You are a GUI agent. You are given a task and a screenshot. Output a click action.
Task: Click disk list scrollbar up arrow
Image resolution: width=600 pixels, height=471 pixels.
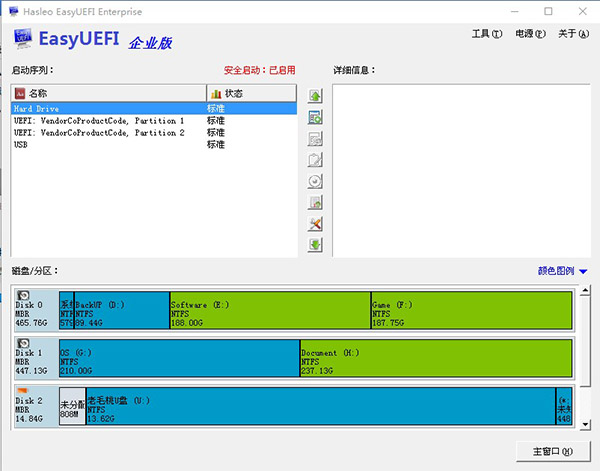click(x=585, y=290)
